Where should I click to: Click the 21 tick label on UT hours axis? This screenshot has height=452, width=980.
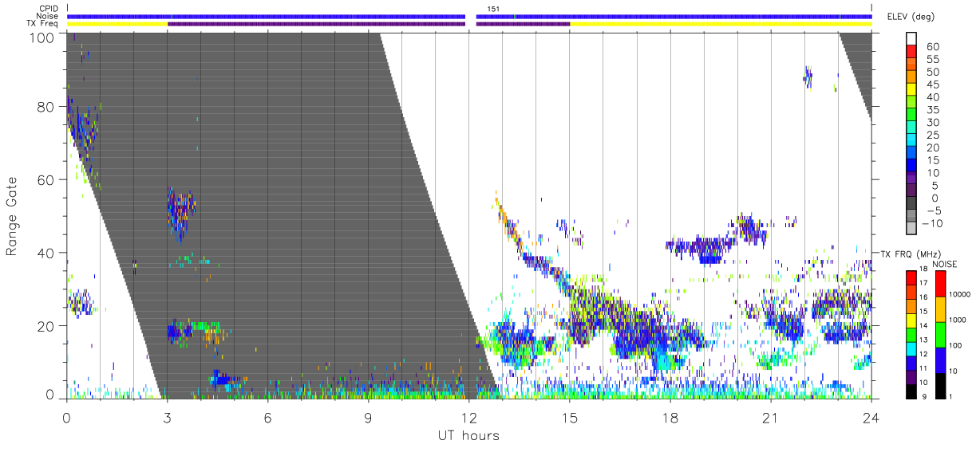(x=770, y=418)
